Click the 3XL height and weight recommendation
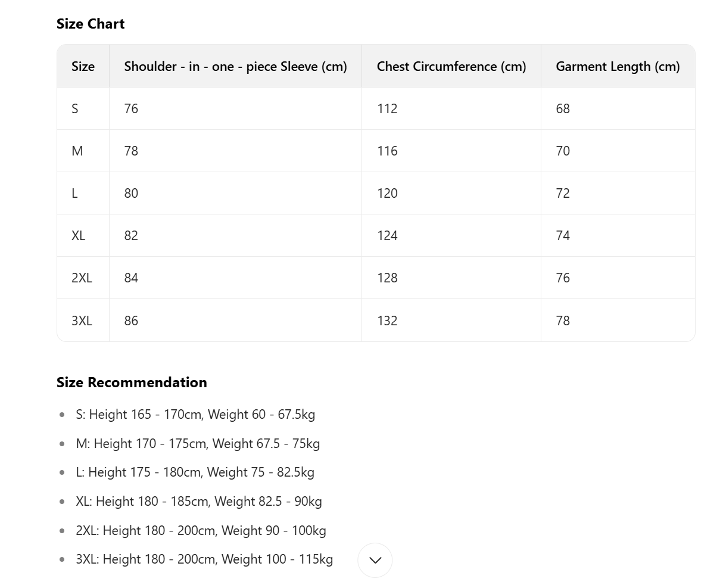The width and height of the screenshot is (720, 588). pyautogui.click(x=204, y=559)
